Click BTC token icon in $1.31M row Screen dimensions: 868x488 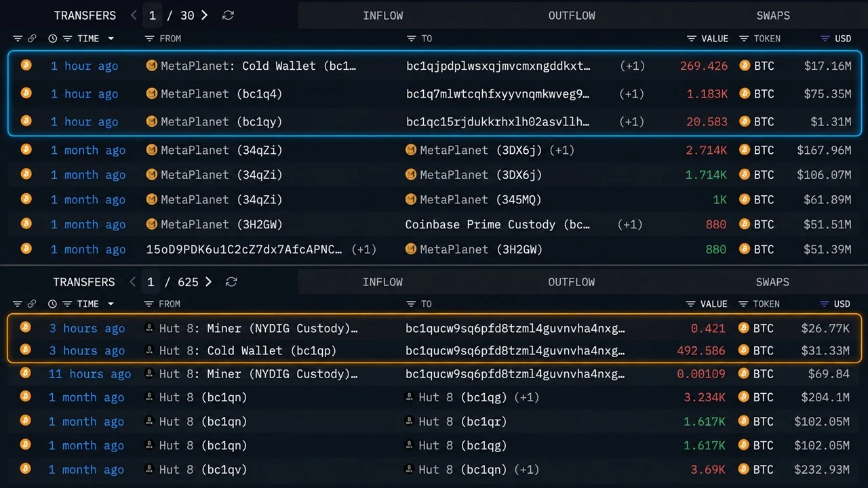pos(745,121)
